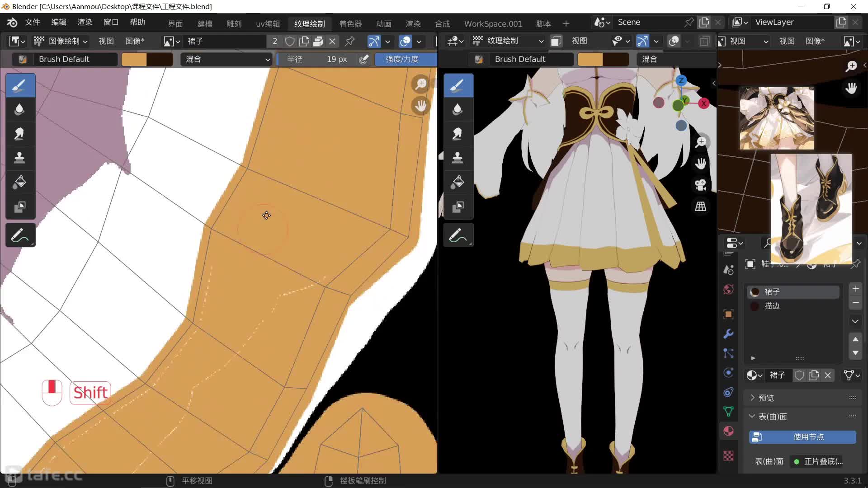Image resolution: width=868 pixels, height=488 pixels.
Task: Toggle overlays in 3D viewport header
Action: [674, 41]
